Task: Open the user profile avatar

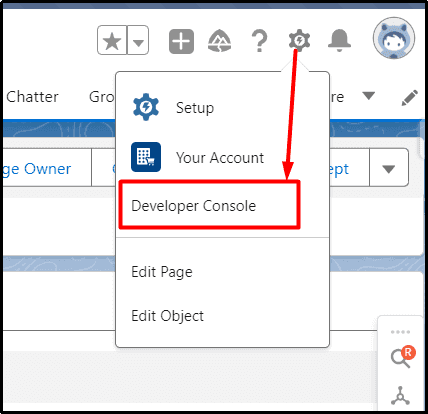Action: point(394,38)
